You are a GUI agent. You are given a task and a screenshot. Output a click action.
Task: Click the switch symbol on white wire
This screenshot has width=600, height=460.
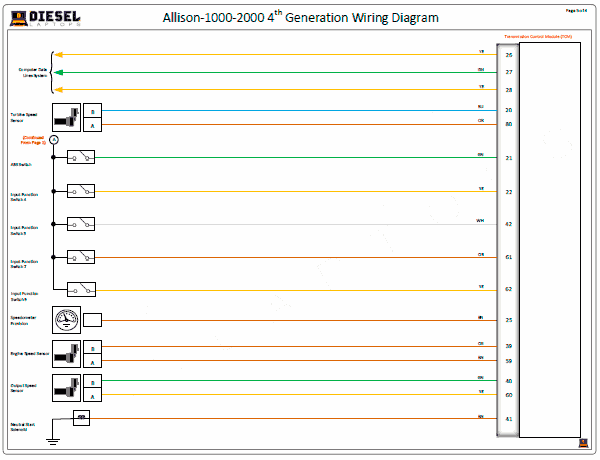point(81,224)
